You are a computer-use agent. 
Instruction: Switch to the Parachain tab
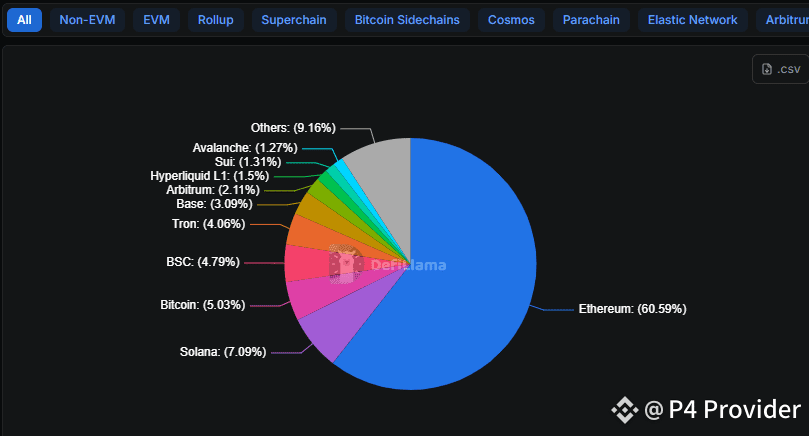coord(591,20)
